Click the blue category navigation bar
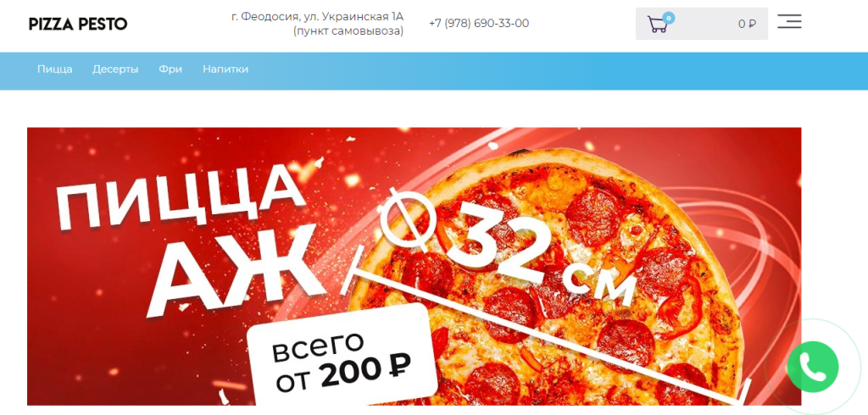 tap(434, 71)
